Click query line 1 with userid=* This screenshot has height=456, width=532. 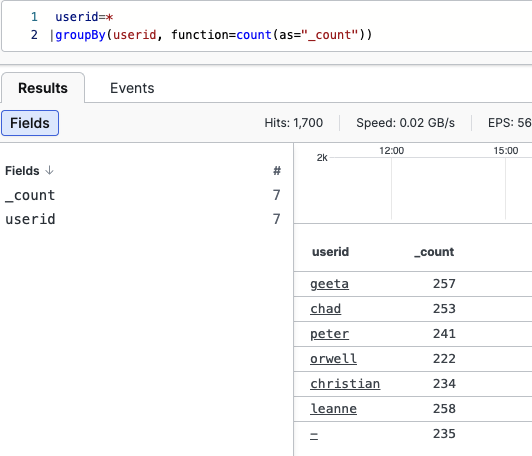click(x=84, y=17)
